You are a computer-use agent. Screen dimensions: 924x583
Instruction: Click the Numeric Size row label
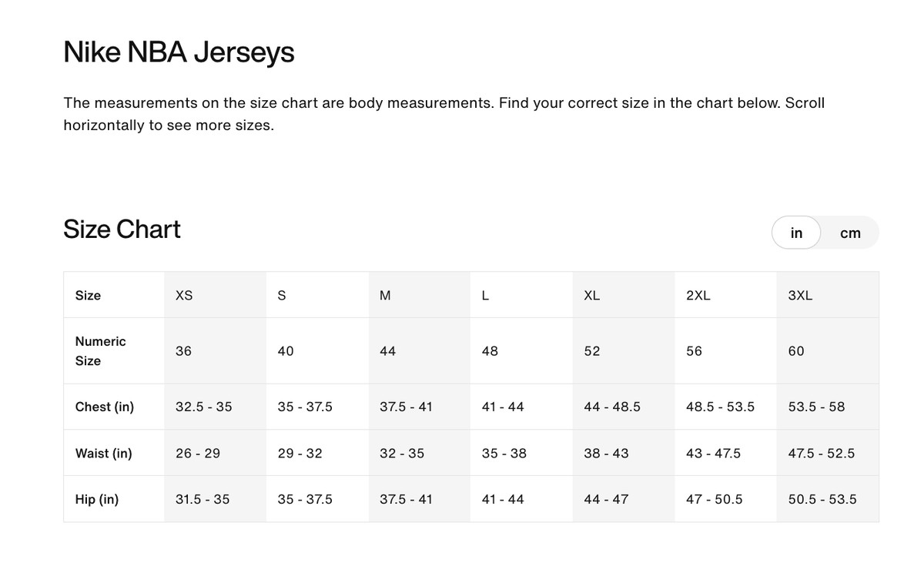pyautogui.click(x=101, y=351)
